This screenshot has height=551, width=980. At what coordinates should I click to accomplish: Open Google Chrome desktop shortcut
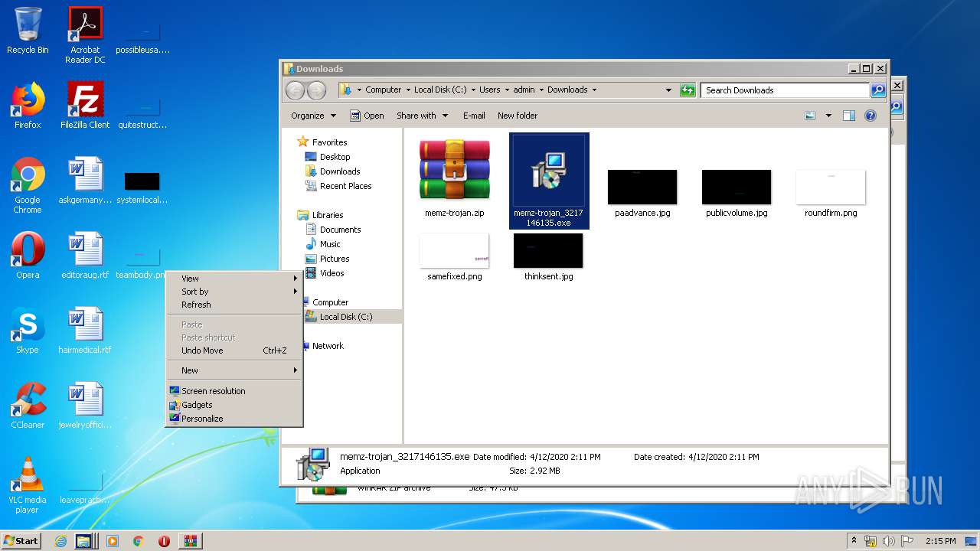click(x=28, y=185)
